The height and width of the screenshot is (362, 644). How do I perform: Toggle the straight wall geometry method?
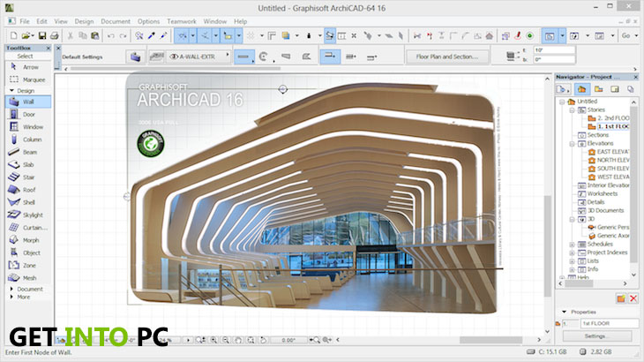click(x=243, y=57)
